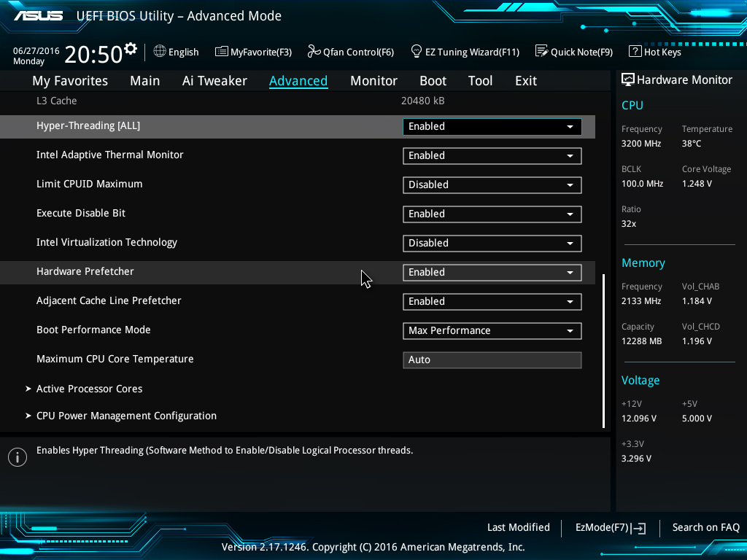Click the Hot Keys question mark icon
This screenshot has height=560, width=747.
tap(635, 52)
